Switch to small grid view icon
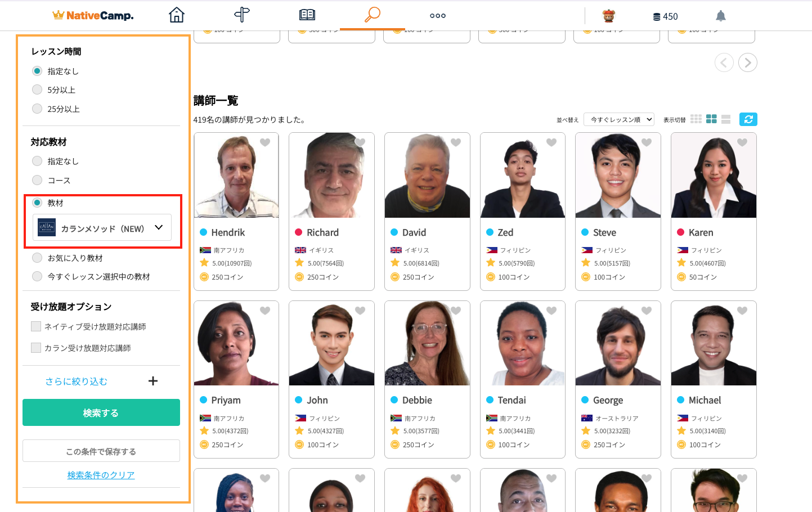The image size is (812, 512). click(x=696, y=119)
